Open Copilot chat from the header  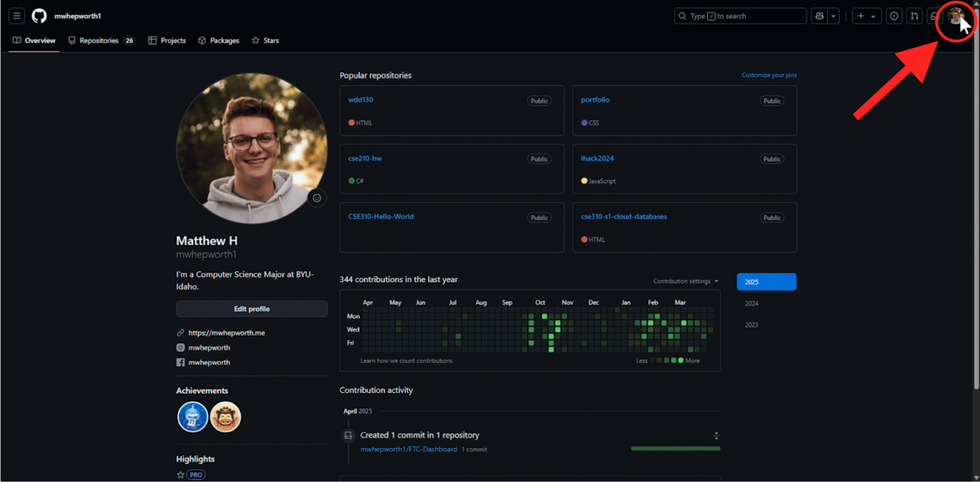point(820,16)
